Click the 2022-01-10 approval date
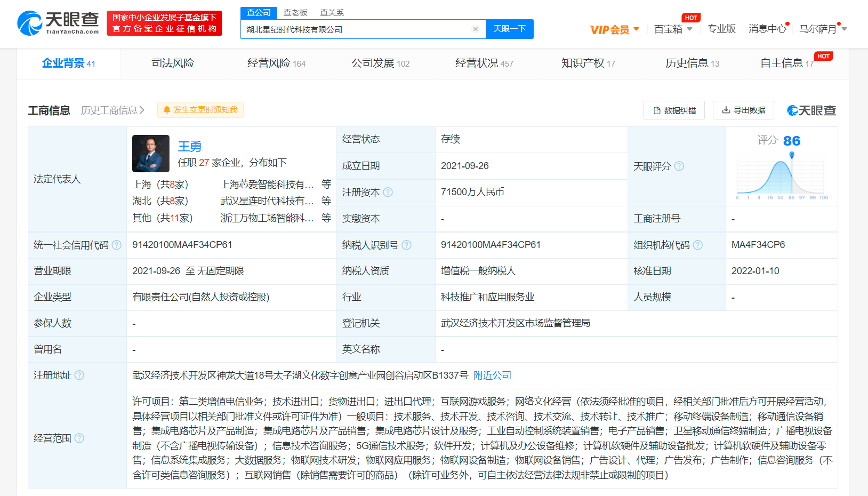This screenshot has height=496, width=868. [756, 271]
